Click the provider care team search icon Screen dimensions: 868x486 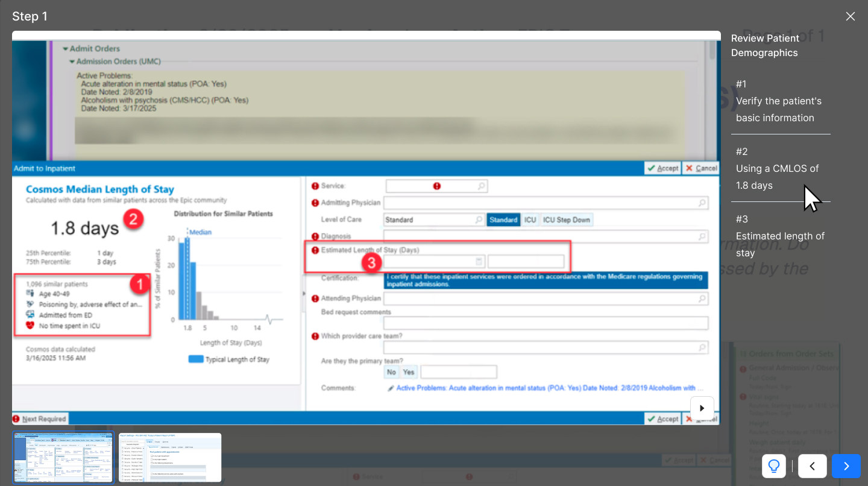coord(702,348)
